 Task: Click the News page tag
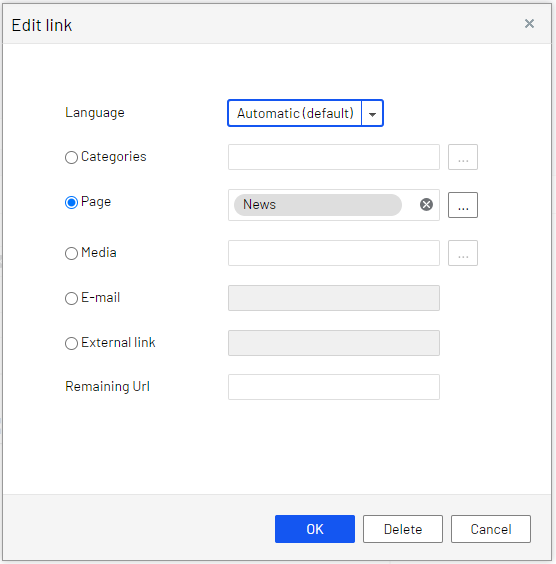point(318,205)
